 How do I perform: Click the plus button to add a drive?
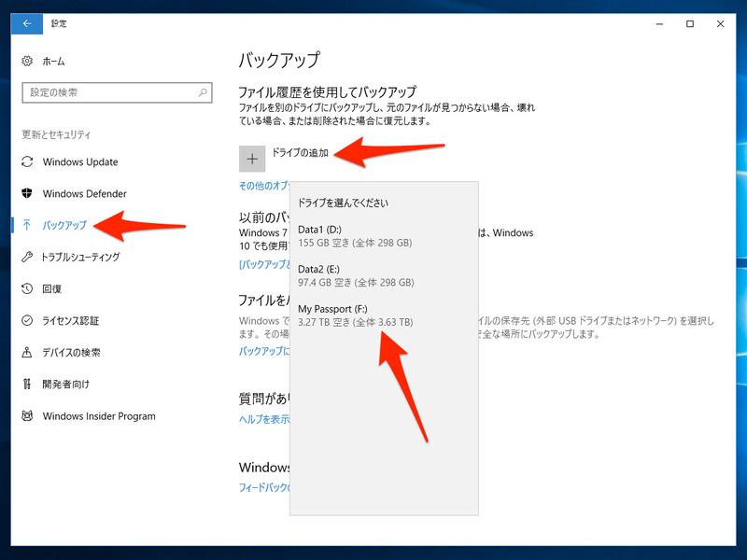tap(252, 159)
